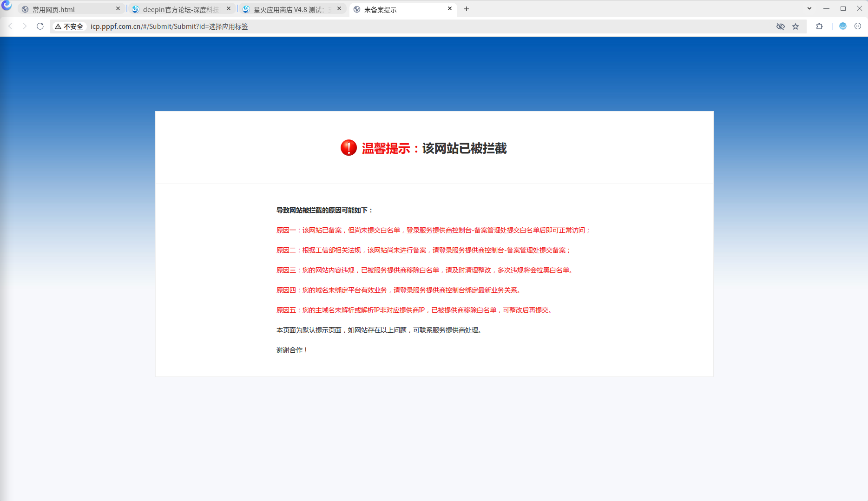Open the extensions puzzle icon
Image resolution: width=868 pixels, height=501 pixels.
pos(819,26)
